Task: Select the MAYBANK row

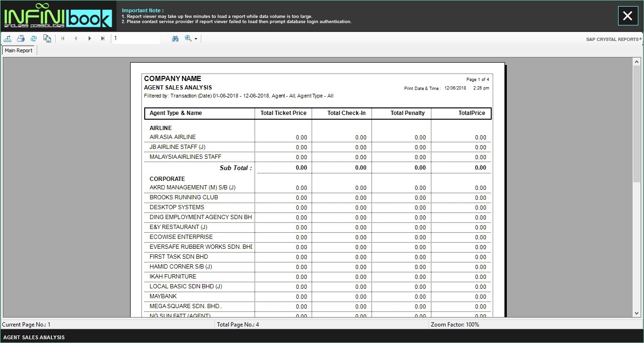Action: (317, 296)
